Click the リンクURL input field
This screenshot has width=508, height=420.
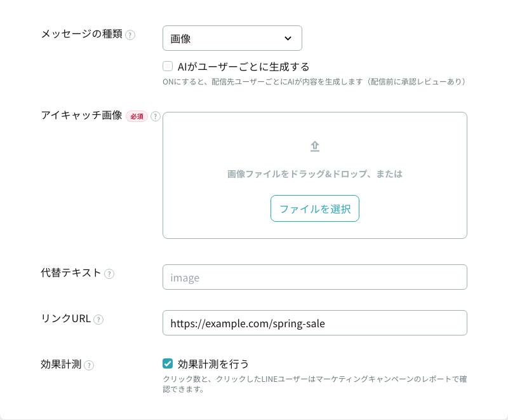coord(315,323)
